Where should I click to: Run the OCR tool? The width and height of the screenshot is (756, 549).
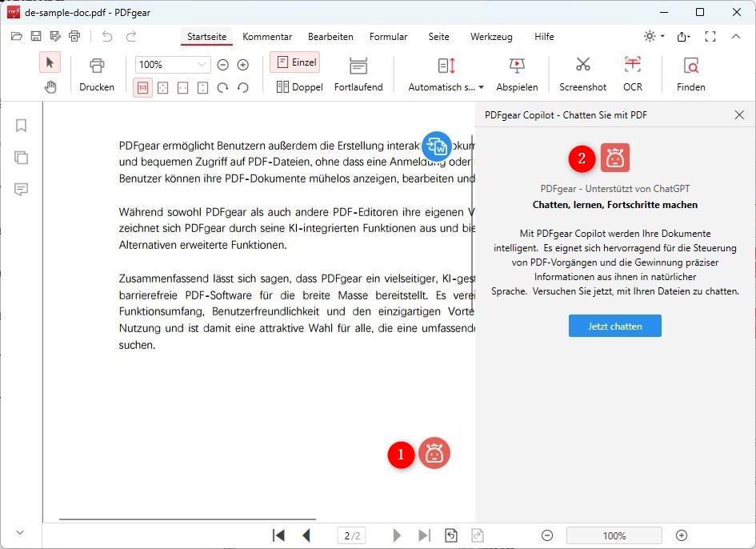coord(633,74)
